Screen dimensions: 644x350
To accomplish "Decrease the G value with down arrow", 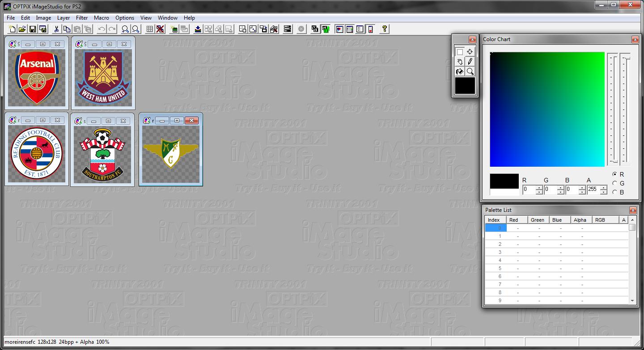I will (x=560, y=192).
